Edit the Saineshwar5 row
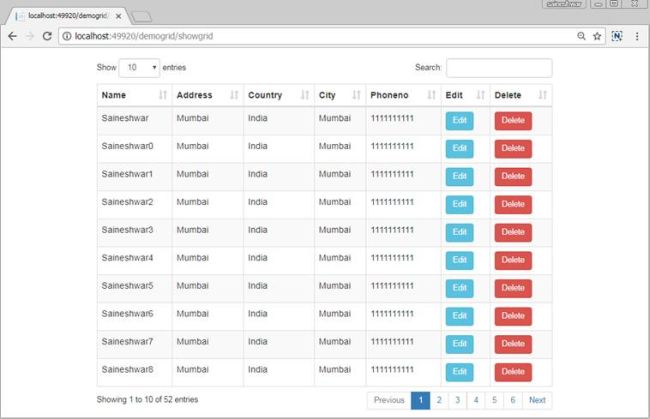The height and width of the screenshot is (419, 650). click(x=459, y=288)
